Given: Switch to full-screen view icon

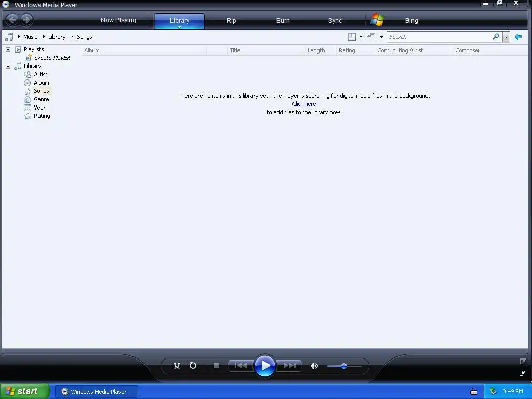Looking at the screenshot, I should tap(523, 362).
